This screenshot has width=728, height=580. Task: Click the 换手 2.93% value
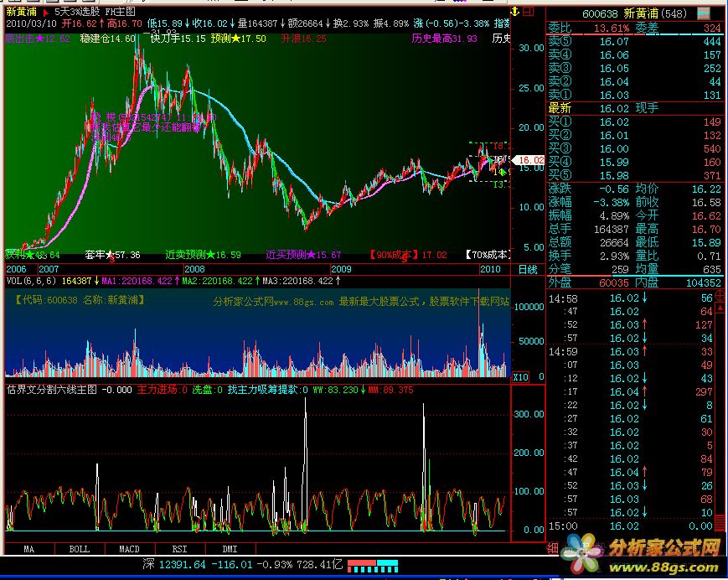[x=614, y=256]
